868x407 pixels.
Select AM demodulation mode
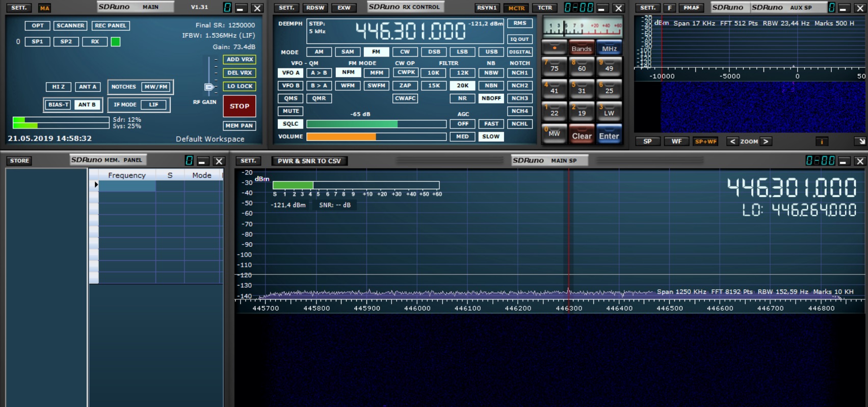[319, 52]
